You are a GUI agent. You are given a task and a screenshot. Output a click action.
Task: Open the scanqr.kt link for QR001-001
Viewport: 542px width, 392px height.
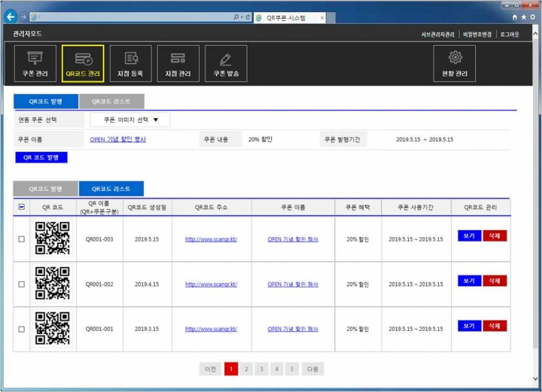tap(212, 329)
